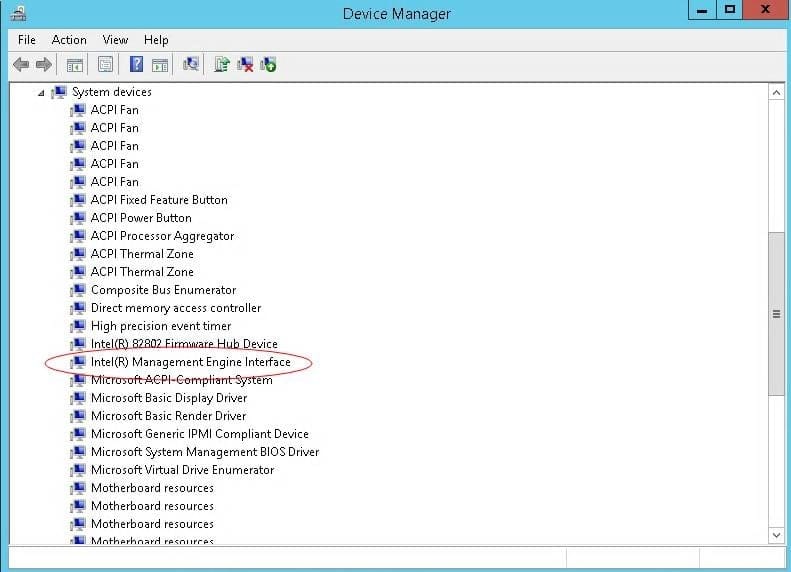Click the scroll up arrow of scrollbar
This screenshot has width=791, height=572.
coord(776,92)
